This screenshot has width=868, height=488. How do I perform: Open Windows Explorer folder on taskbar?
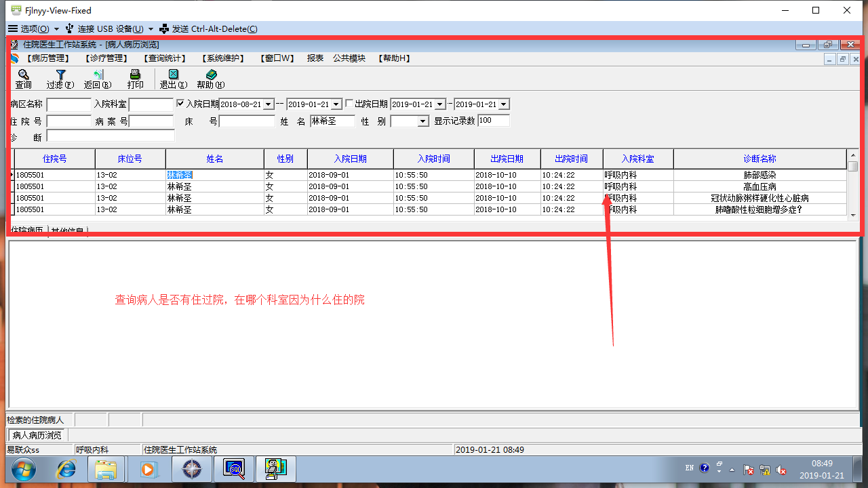106,469
